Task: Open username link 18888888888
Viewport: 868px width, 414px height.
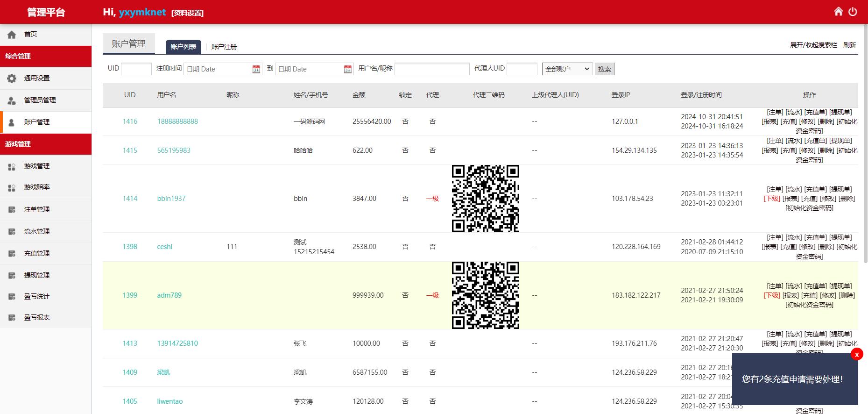Action: pos(177,121)
